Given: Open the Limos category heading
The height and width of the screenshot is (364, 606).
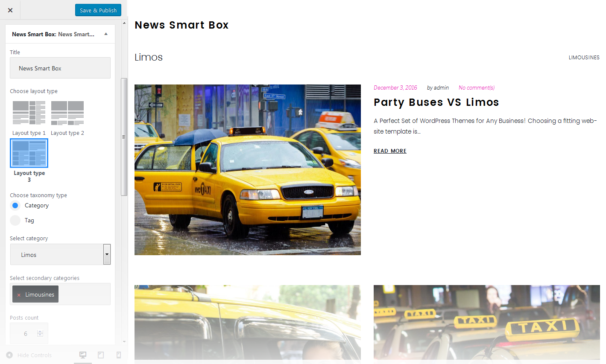Looking at the screenshot, I should pos(149,57).
